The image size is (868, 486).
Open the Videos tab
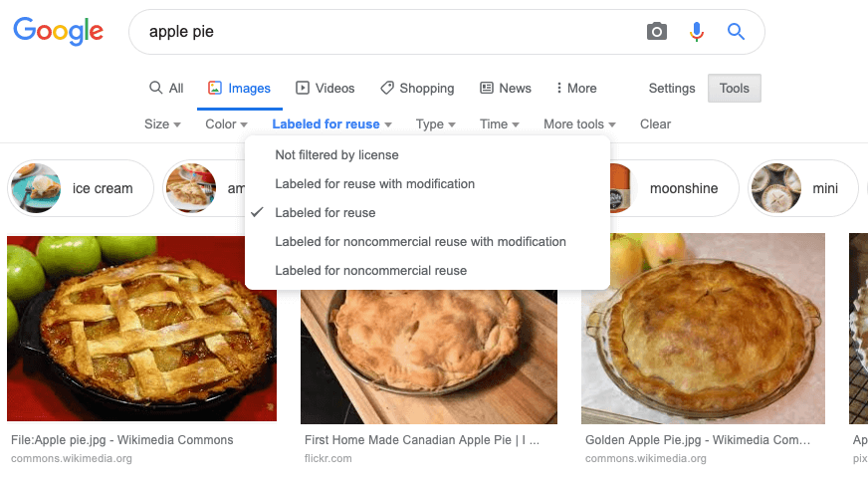tap(325, 88)
